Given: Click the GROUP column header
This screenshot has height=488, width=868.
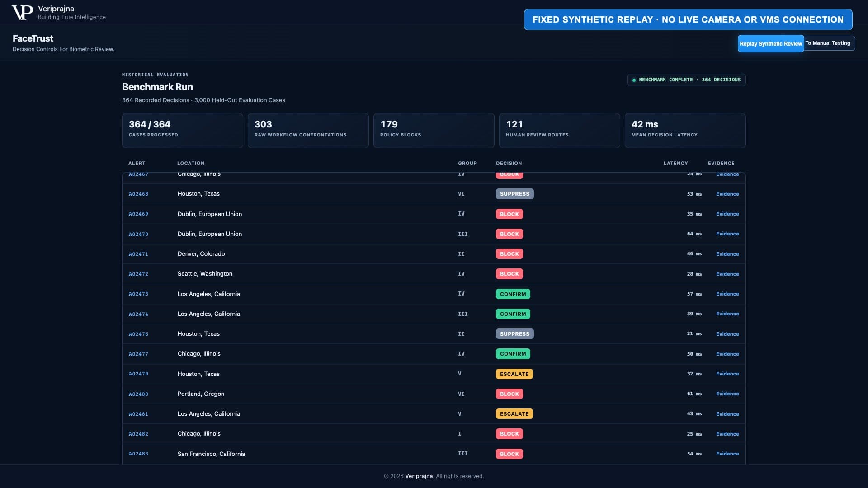Looking at the screenshot, I should click(x=467, y=163).
